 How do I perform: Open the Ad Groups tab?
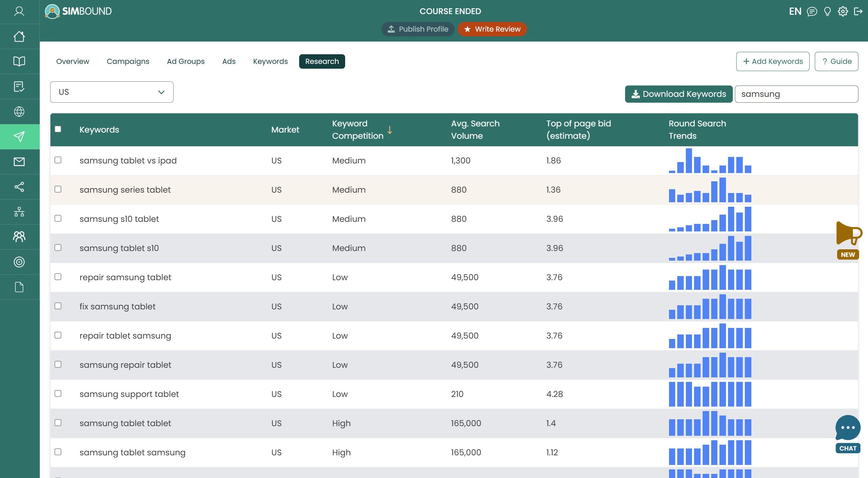(x=186, y=61)
